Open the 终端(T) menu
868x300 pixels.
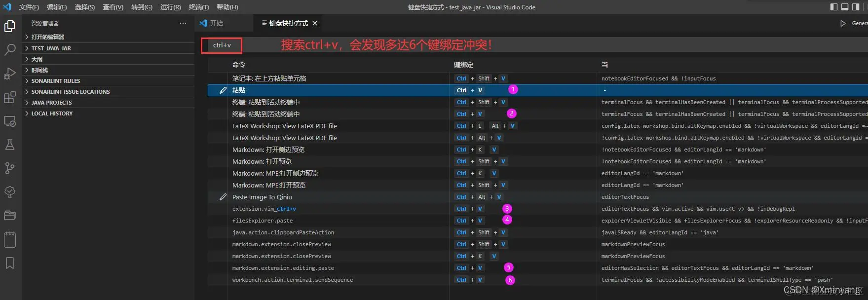(198, 7)
